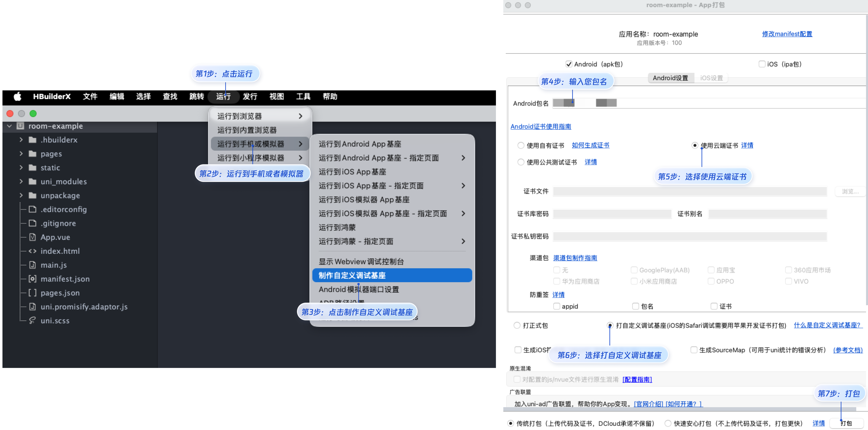Click the pages.json brackets icon

click(32, 293)
